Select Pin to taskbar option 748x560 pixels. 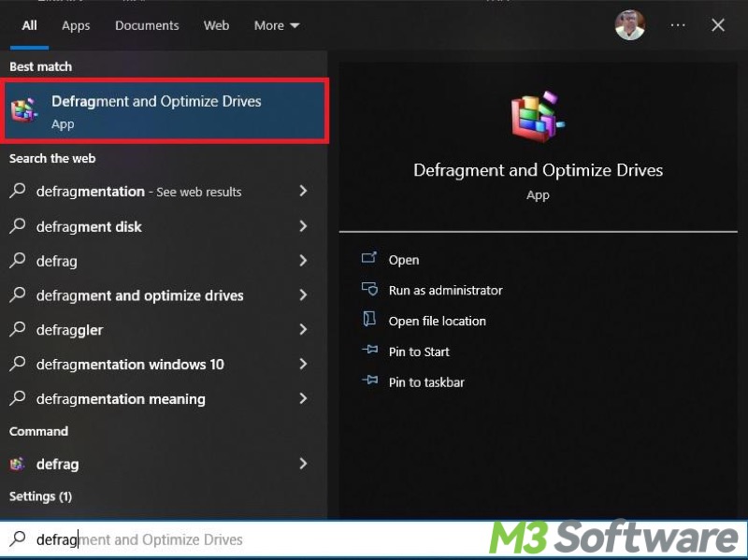coord(426,382)
